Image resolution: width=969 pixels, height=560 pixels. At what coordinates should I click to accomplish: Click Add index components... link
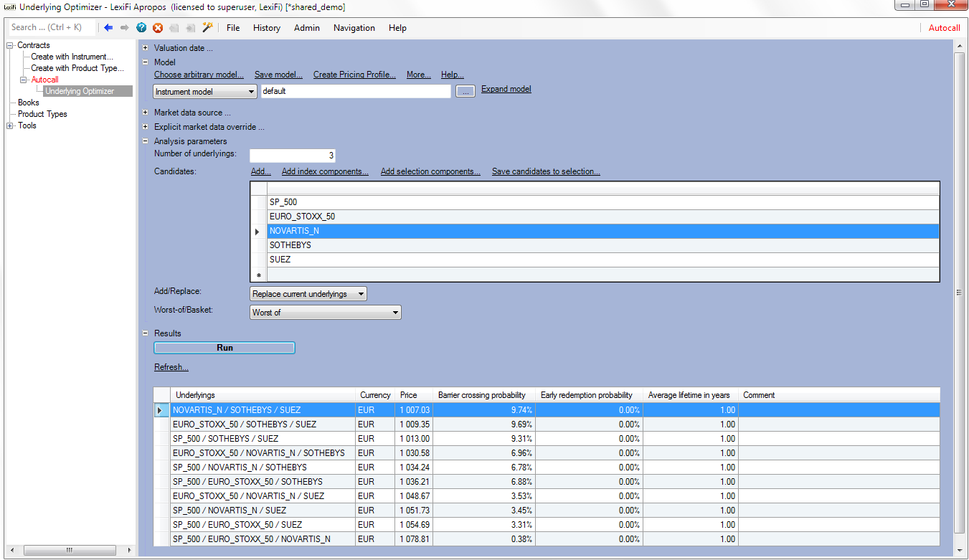tap(325, 171)
